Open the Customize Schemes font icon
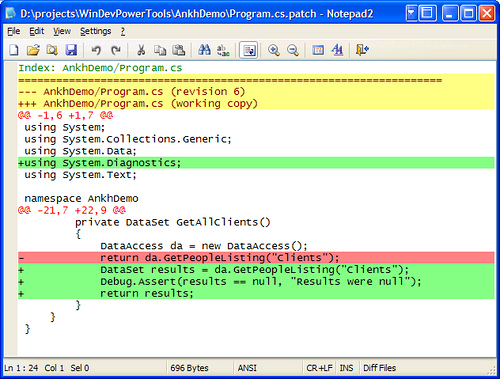Screen dimensions: 500x379 pos(337,50)
